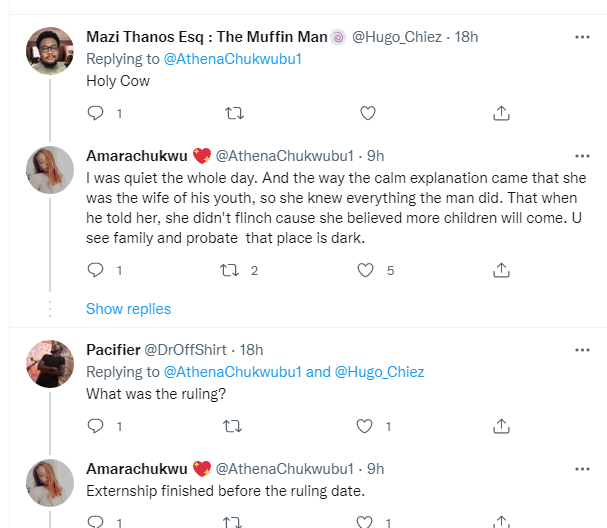Reply to the "Externship finished" tweet
The width and height of the screenshot is (607, 528).
pyautogui.click(x=96, y=521)
